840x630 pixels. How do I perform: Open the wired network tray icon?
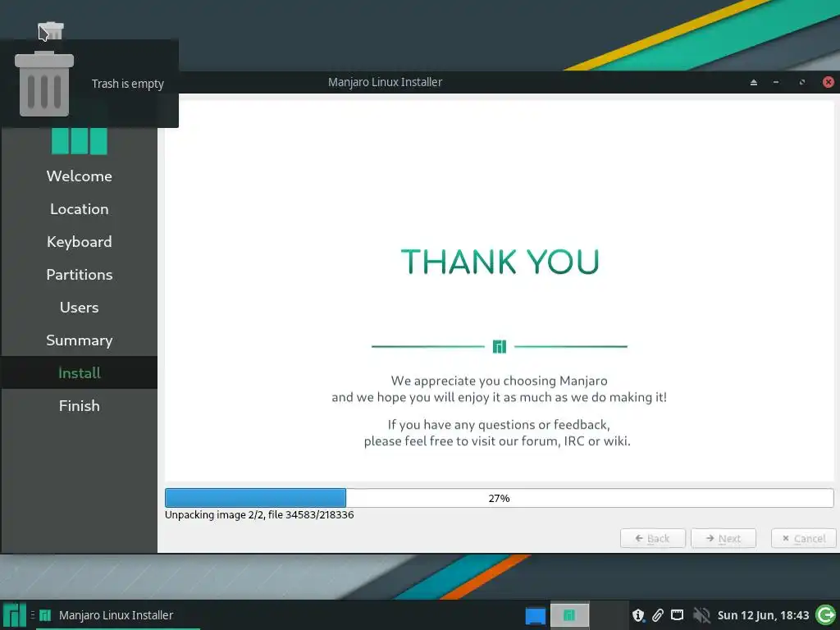(x=677, y=615)
